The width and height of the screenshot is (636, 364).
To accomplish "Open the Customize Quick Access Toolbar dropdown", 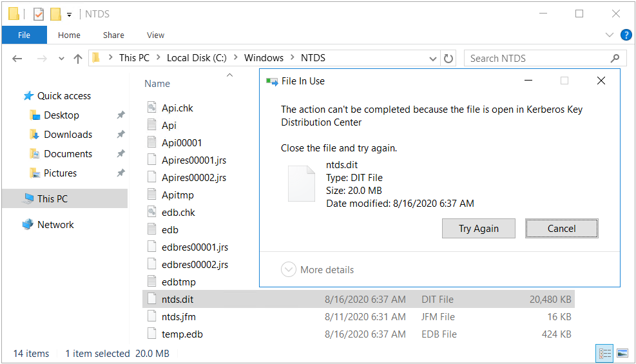I will click(70, 15).
